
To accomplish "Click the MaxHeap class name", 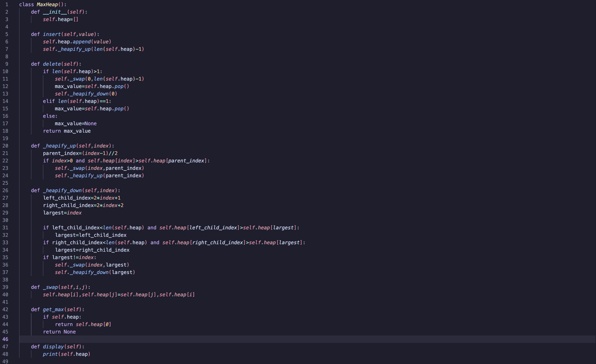I will (47, 4).
